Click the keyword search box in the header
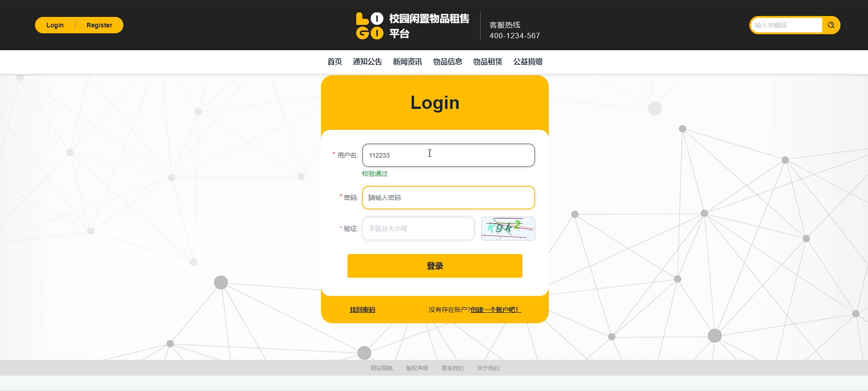Viewport: 868px width, 391px height. (x=787, y=25)
